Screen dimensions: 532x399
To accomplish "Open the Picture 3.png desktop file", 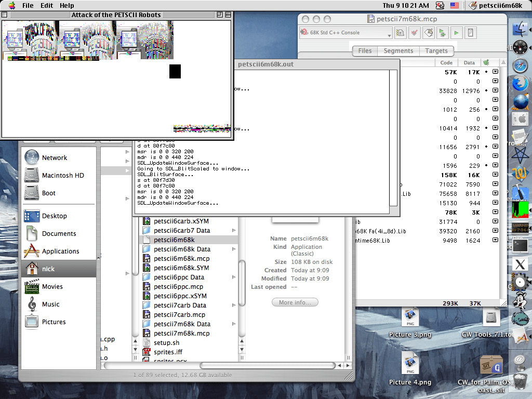I will [x=410, y=323].
